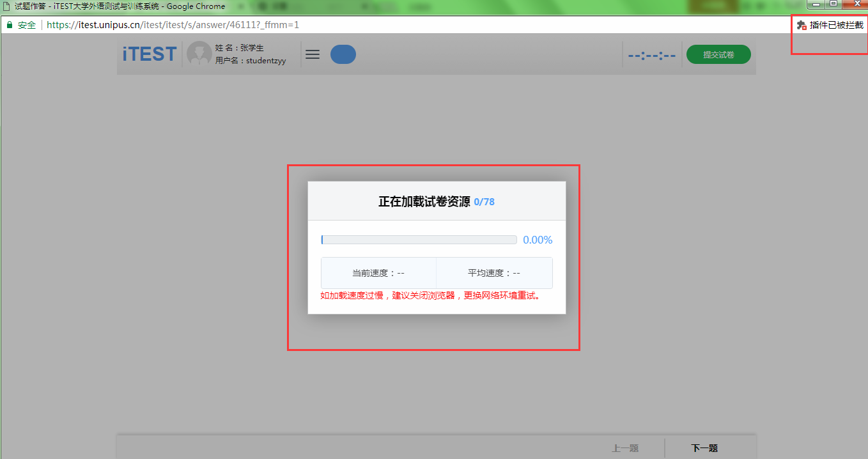Click the 平均速度 average speed cell
The width and height of the screenshot is (868, 459).
(x=494, y=273)
